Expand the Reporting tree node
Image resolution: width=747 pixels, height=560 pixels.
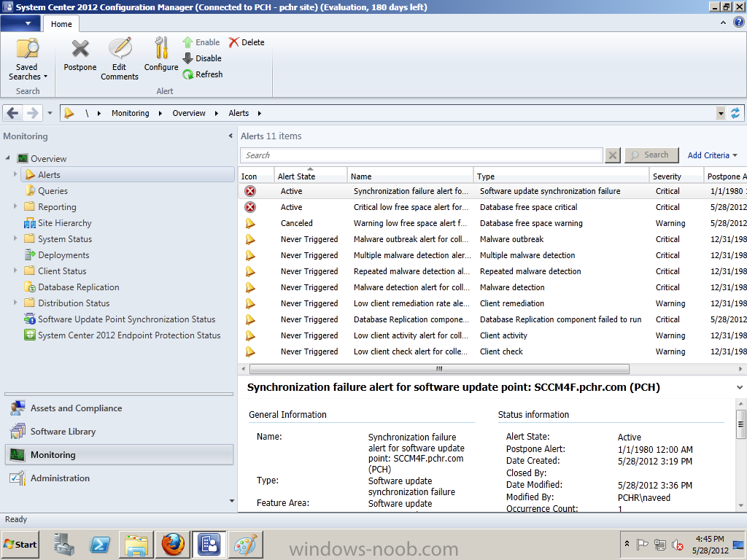pyautogui.click(x=15, y=206)
